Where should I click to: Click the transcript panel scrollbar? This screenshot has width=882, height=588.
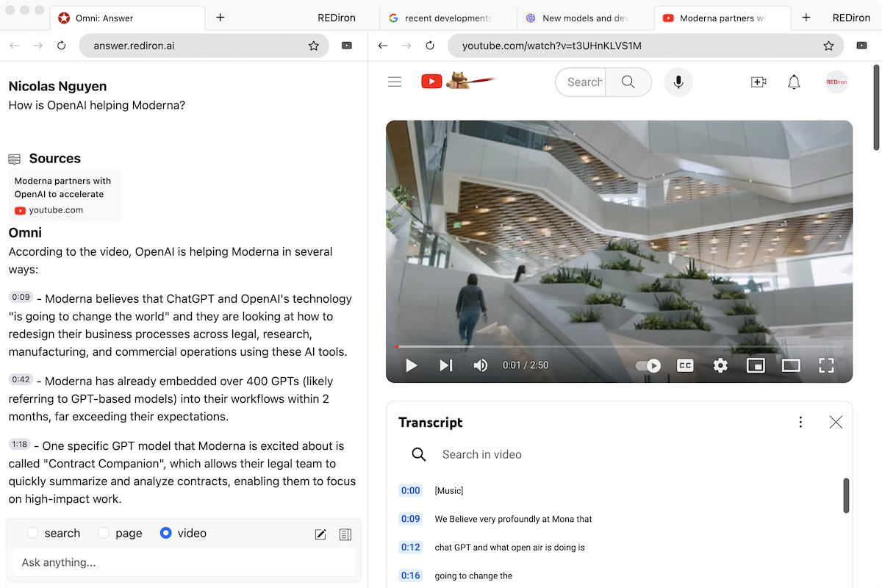coord(846,495)
